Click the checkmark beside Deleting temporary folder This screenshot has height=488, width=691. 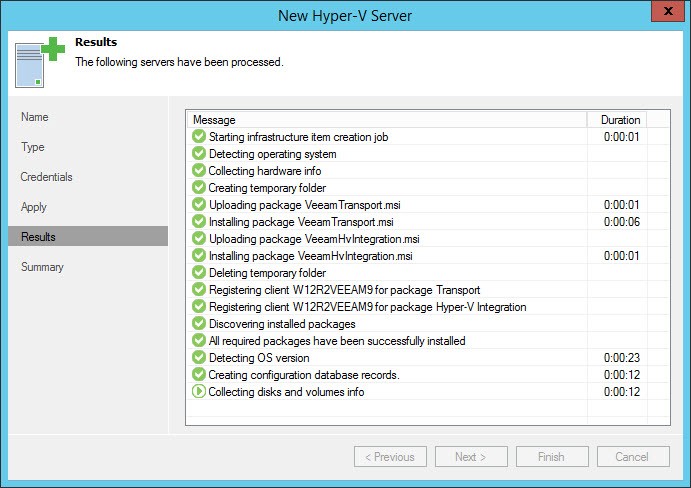[x=199, y=272]
